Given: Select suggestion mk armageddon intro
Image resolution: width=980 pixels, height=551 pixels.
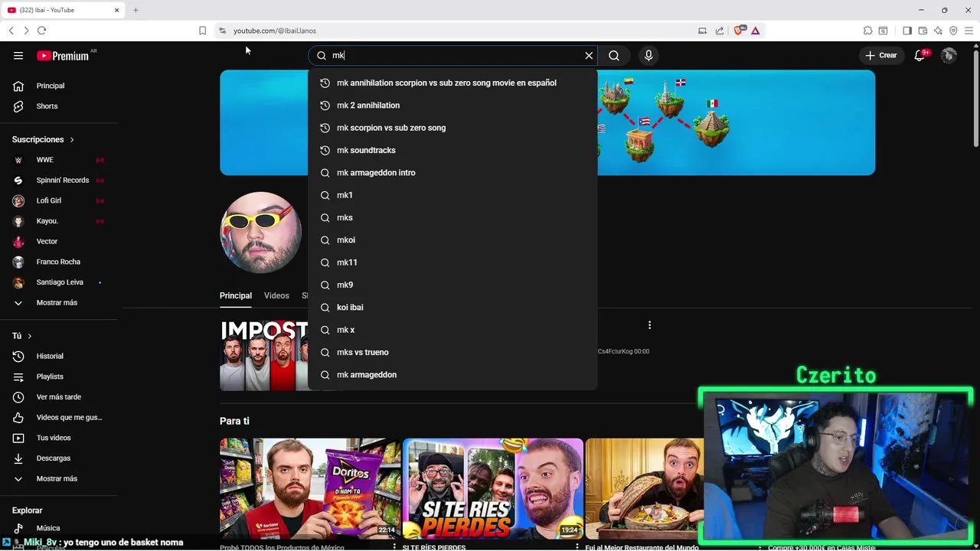Looking at the screenshot, I should point(452,172).
